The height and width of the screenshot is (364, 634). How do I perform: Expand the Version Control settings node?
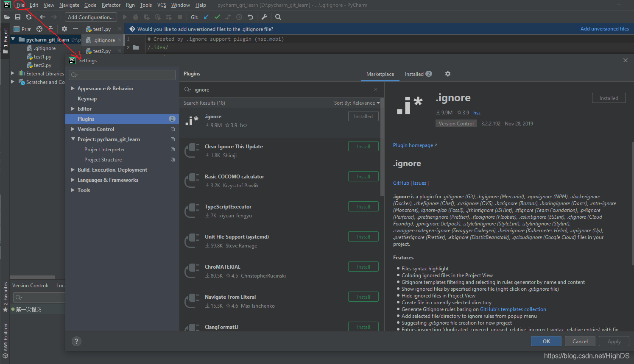point(73,129)
